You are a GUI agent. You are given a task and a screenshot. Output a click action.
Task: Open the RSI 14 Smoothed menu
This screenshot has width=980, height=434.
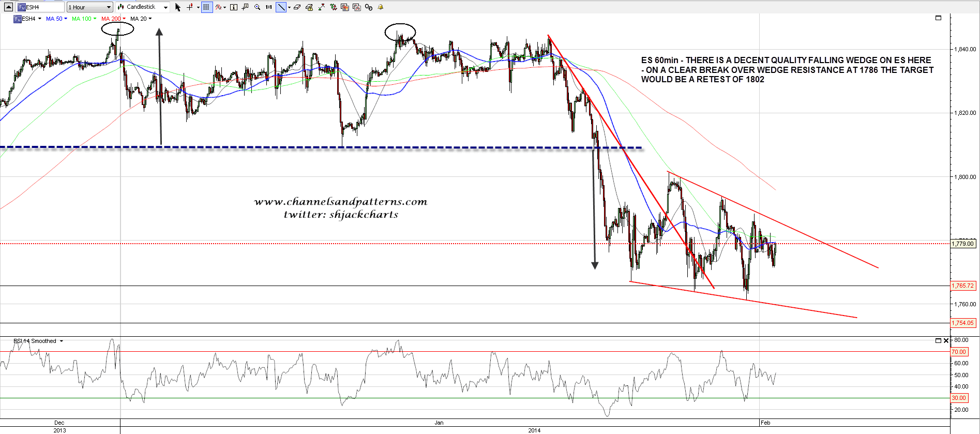point(38,341)
